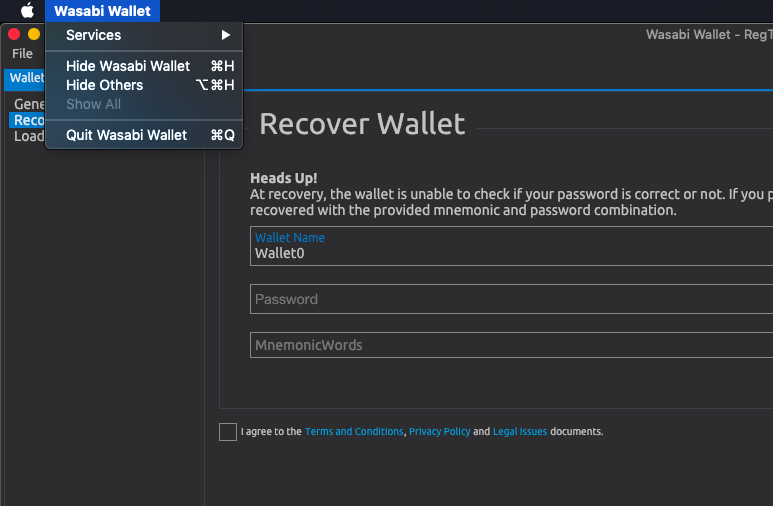Open the Privacy Policy link

tap(439, 432)
